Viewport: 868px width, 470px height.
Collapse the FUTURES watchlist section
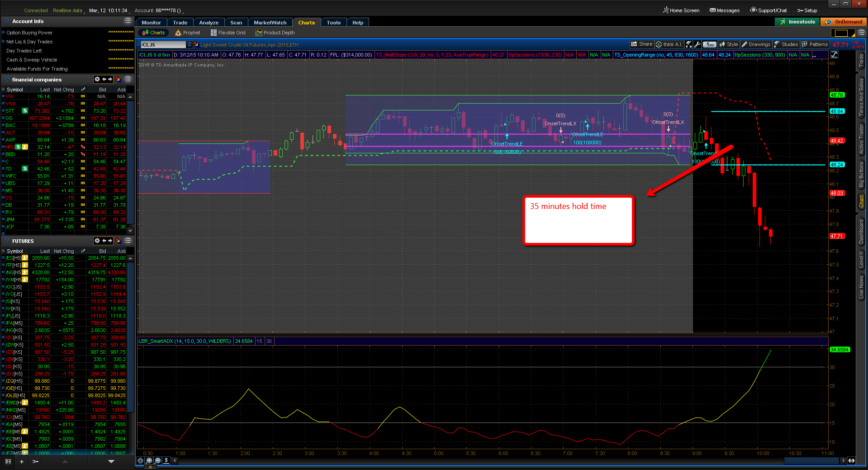(7, 241)
